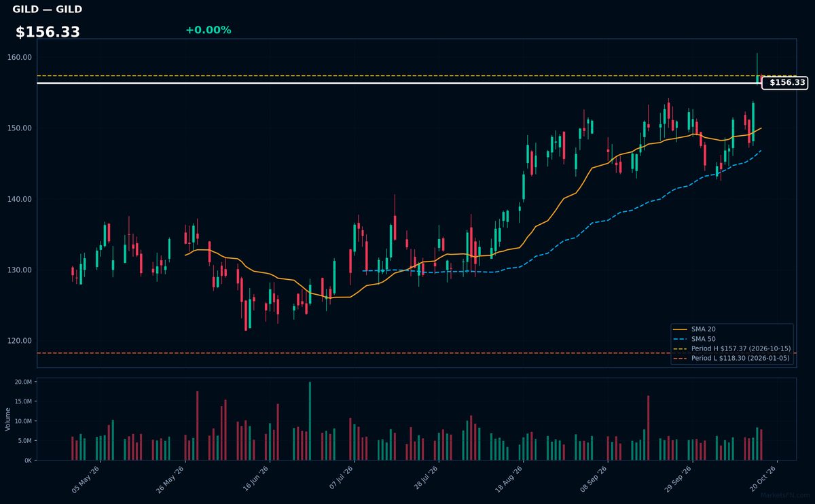Click the 0K volume axis label

(28, 461)
